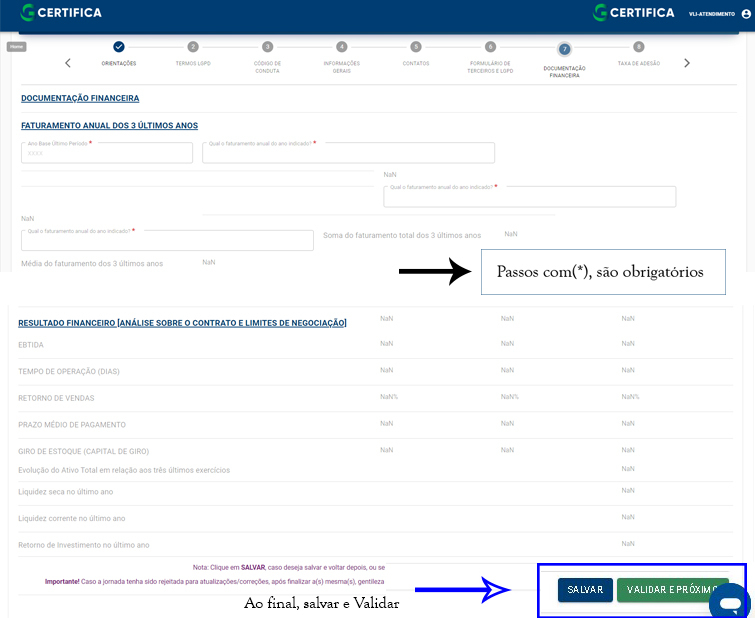
Task: Select step 3 Código de Conduta circle
Action: (x=267, y=47)
